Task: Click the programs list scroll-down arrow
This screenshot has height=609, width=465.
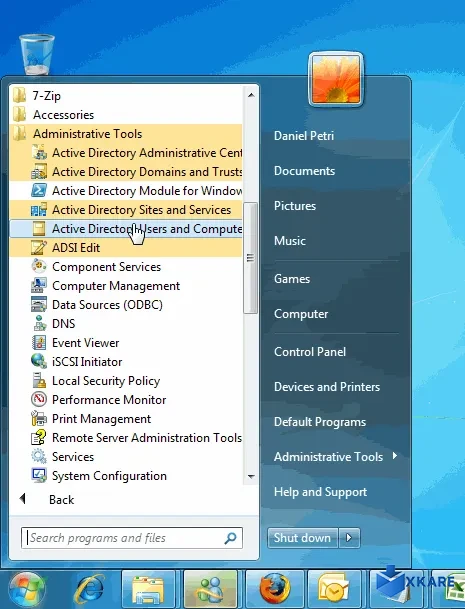Action: coord(251,476)
